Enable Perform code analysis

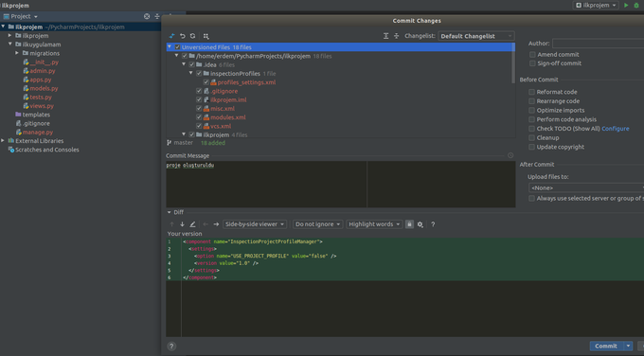(531, 119)
